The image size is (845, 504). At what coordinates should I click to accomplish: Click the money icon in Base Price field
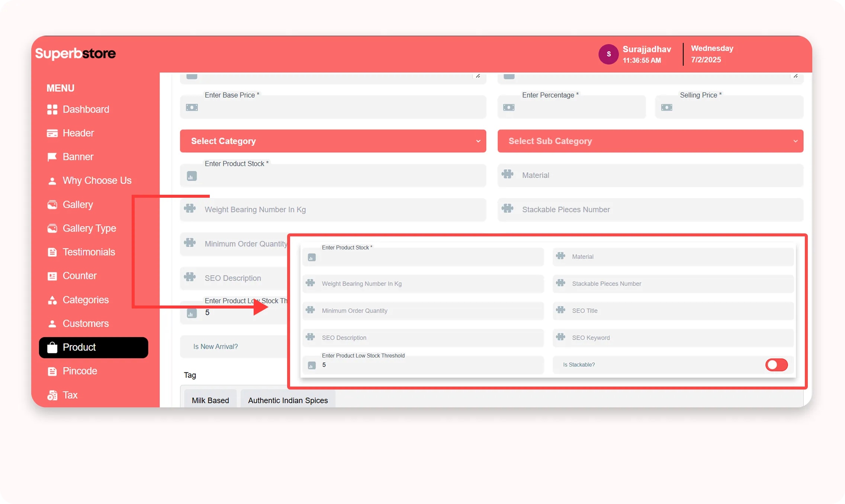[x=192, y=107]
